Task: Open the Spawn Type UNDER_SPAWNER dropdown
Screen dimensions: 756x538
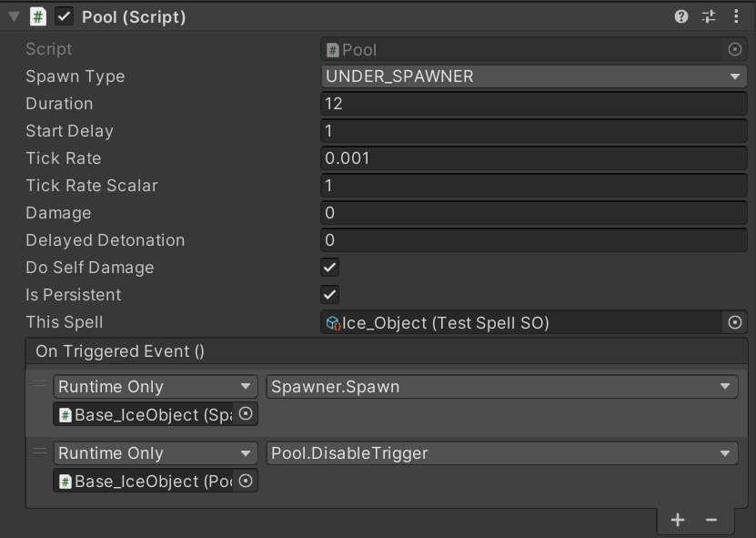Action: [x=534, y=76]
